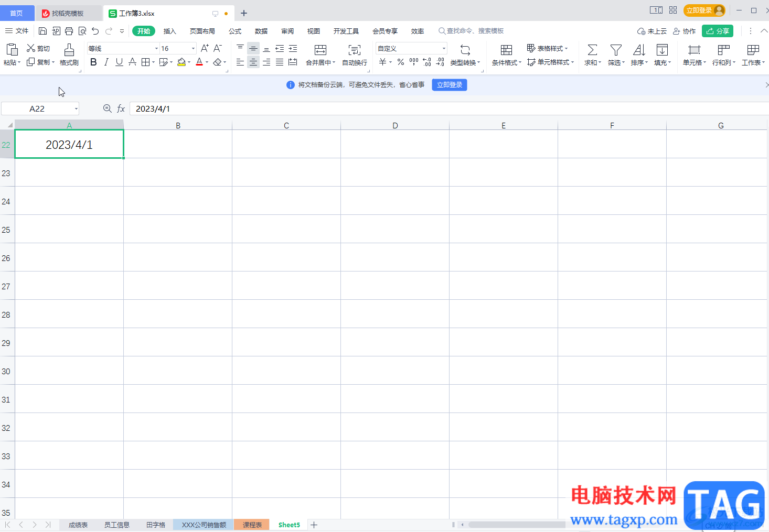Click the percent style icon

[x=401, y=62]
